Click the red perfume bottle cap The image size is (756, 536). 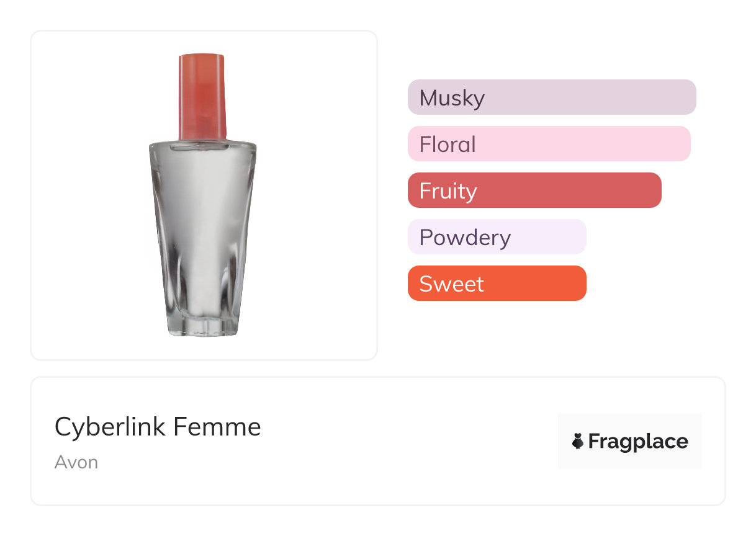(x=202, y=96)
